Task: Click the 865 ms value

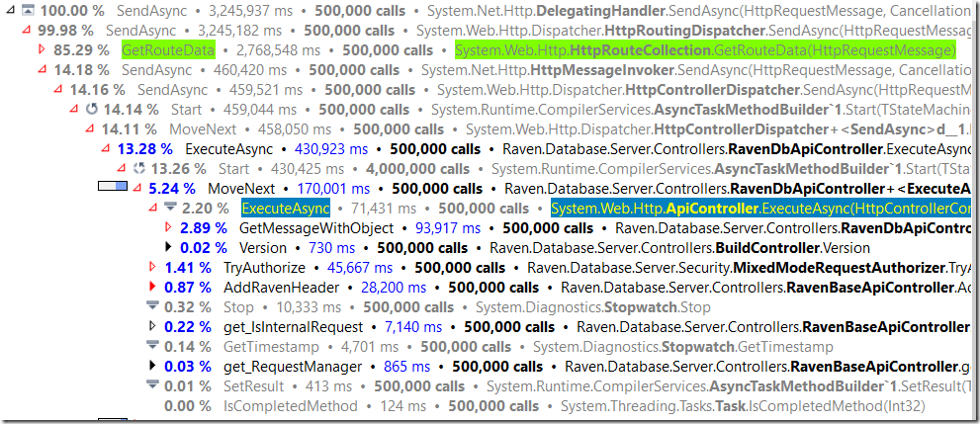Action: pos(407,366)
